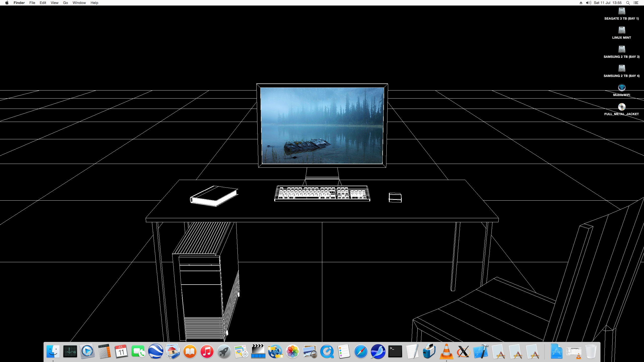The width and height of the screenshot is (644, 362).
Task: Open Photos from the dock
Action: 292,351
